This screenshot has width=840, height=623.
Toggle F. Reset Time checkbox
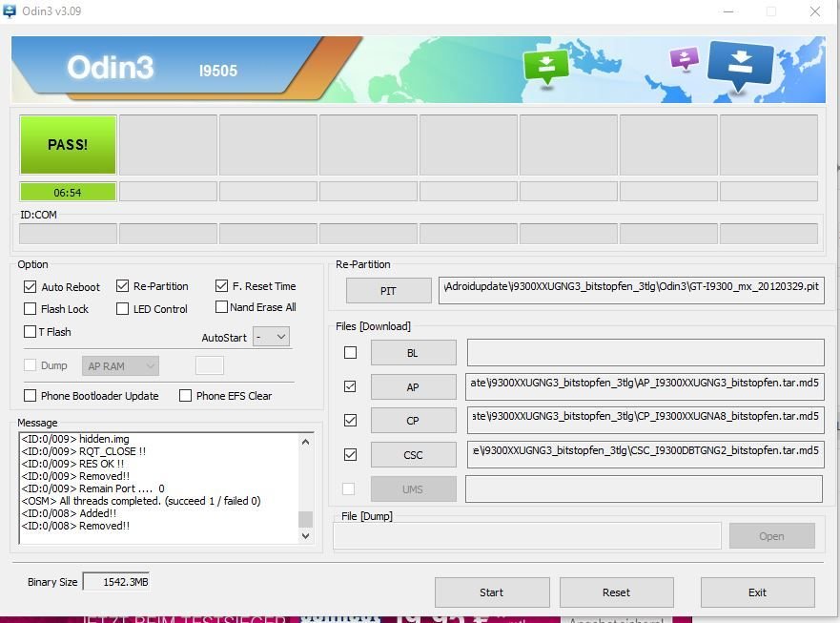point(221,286)
